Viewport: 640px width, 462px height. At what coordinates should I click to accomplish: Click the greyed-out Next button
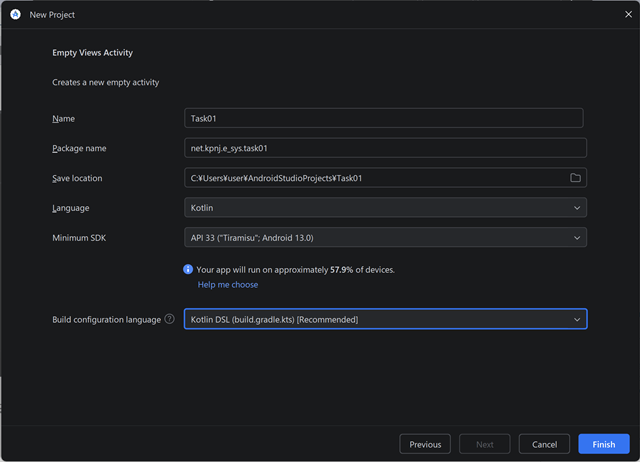pos(484,444)
